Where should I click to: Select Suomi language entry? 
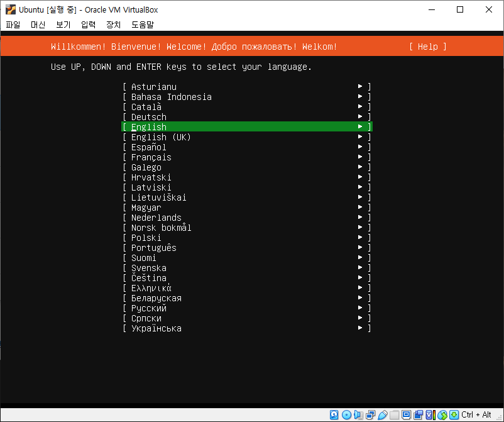[247, 258]
